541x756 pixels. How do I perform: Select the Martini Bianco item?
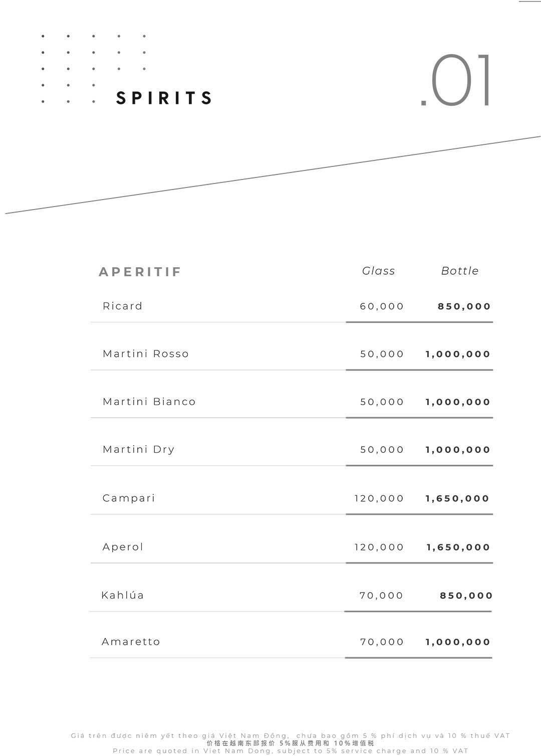click(149, 402)
